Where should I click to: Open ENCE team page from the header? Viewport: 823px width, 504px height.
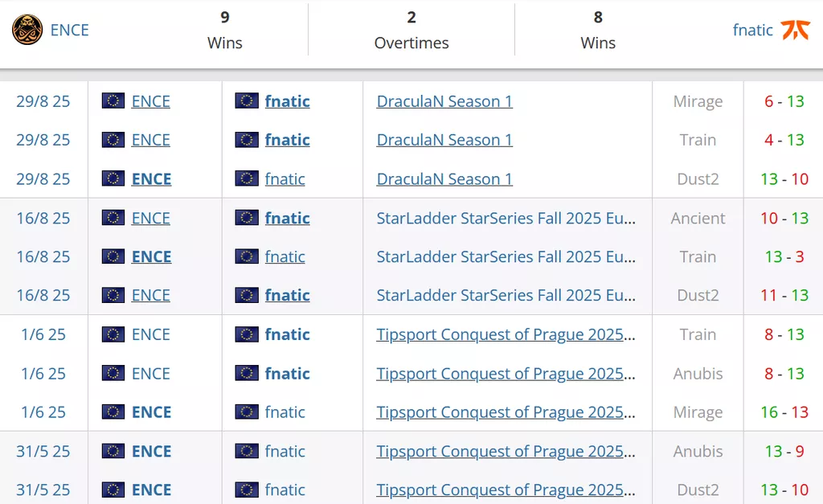click(x=69, y=30)
